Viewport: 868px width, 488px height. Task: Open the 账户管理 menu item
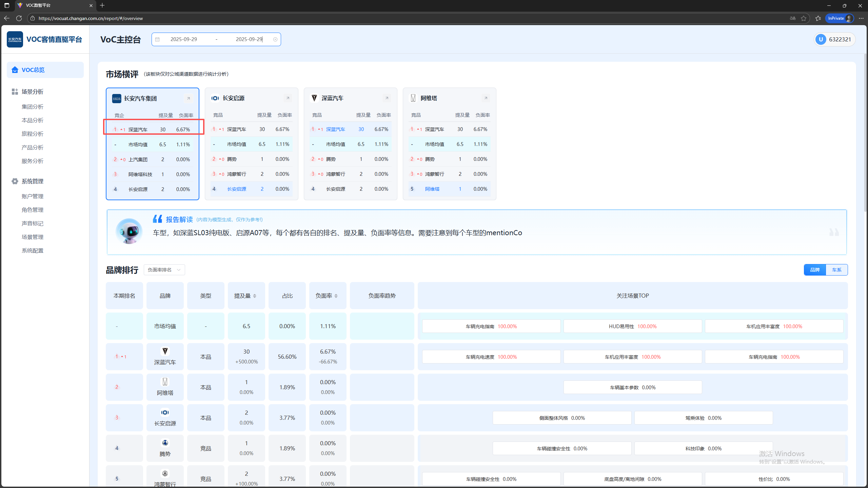point(33,196)
